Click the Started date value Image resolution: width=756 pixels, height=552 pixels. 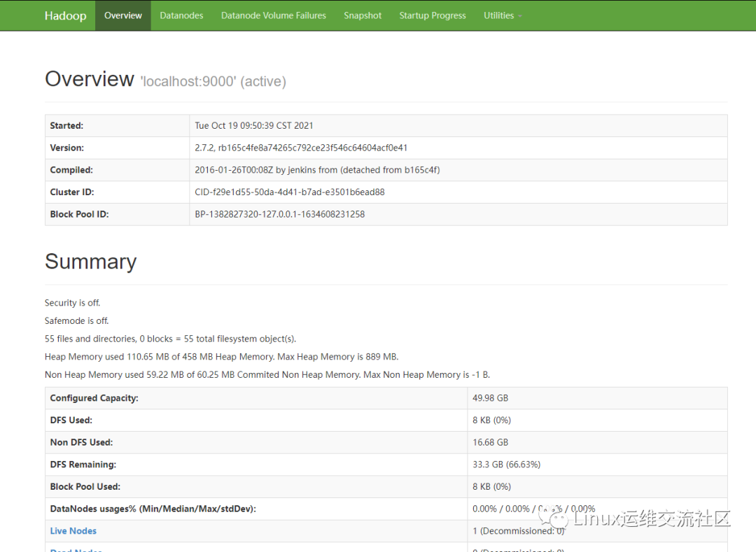pyautogui.click(x=254, y=126)
